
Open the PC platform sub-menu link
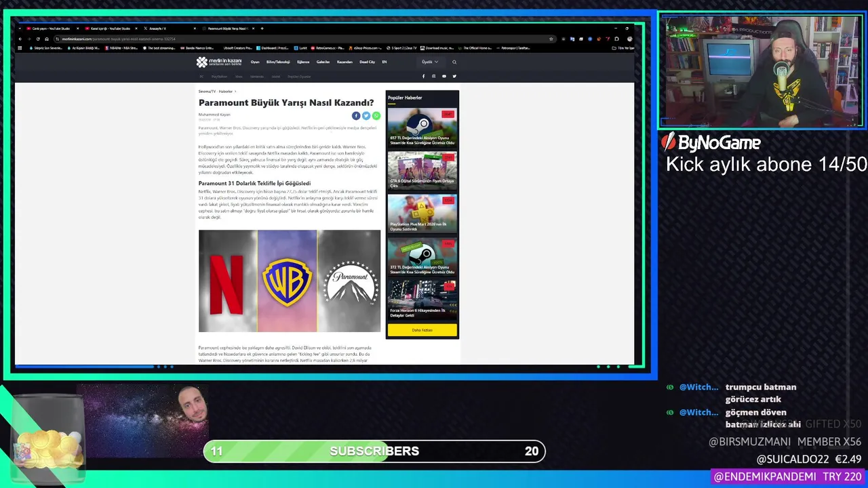201,77
